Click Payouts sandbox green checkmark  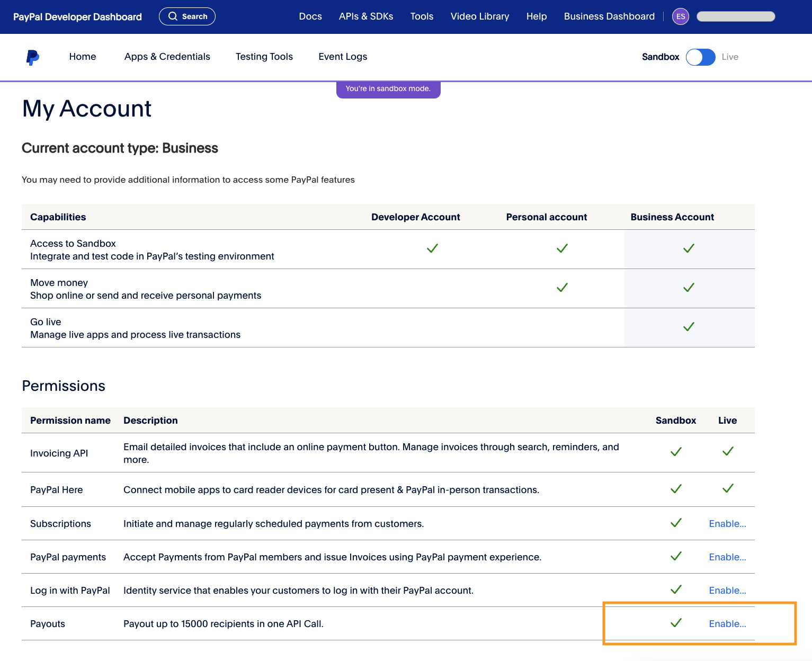[x=676, y=623]
